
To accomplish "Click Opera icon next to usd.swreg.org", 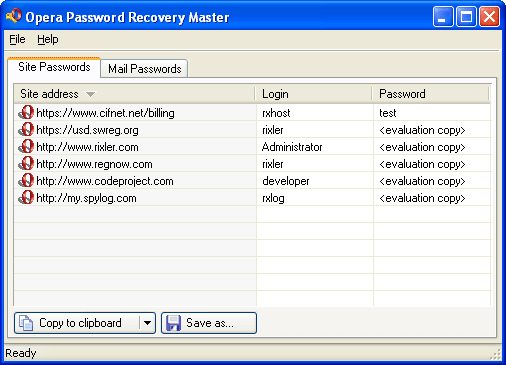I will 26,129.
